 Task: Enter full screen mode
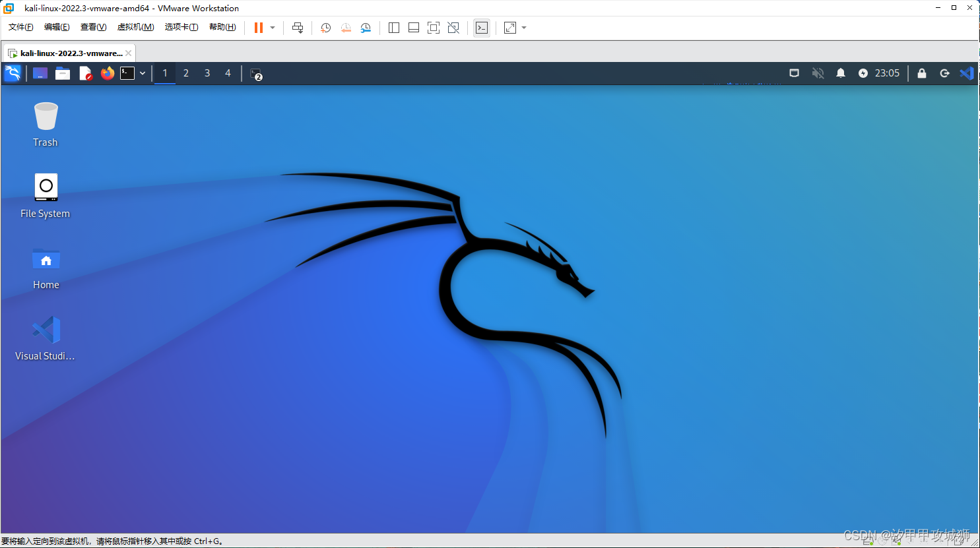pyautogui.click(x=434, y=28)
